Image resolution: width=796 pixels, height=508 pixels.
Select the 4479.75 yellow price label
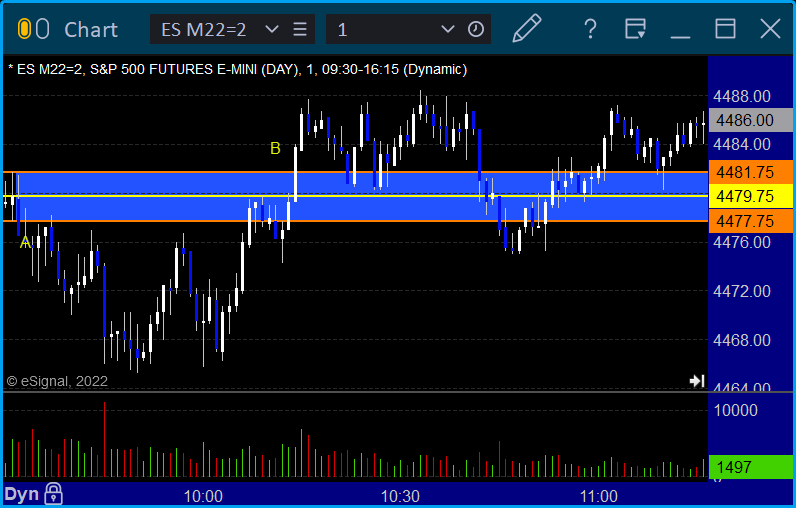click(x=751, y=196)
